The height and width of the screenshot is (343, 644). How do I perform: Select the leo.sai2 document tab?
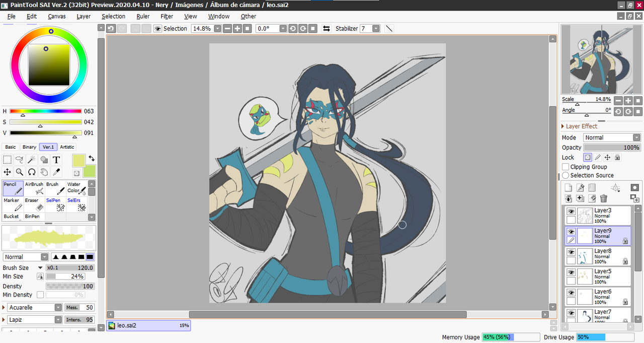[x=148, y=325]
